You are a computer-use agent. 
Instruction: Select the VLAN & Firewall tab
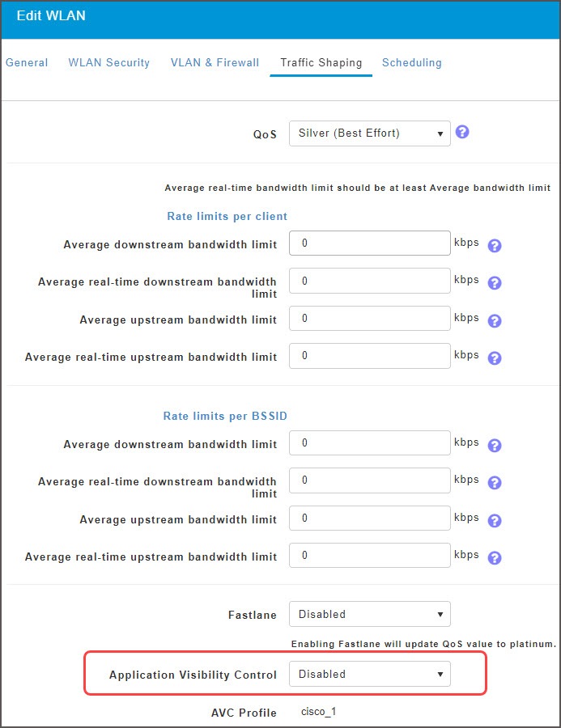[x=215, y=62]
